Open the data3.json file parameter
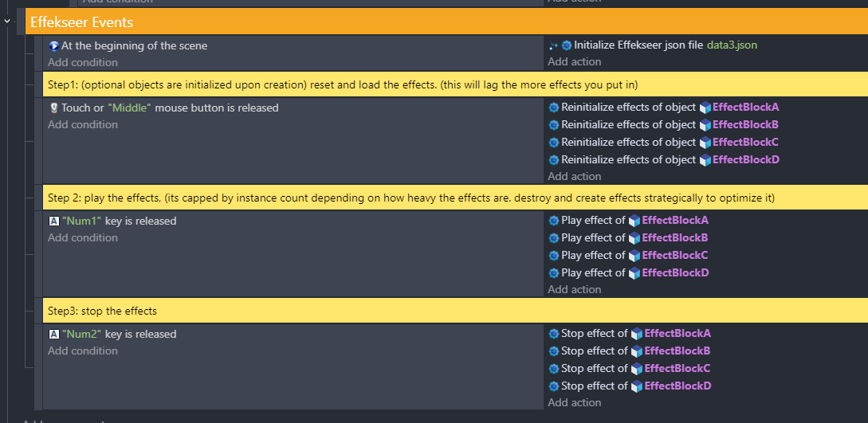Screen dimensions: 868x423 (732, 45)
